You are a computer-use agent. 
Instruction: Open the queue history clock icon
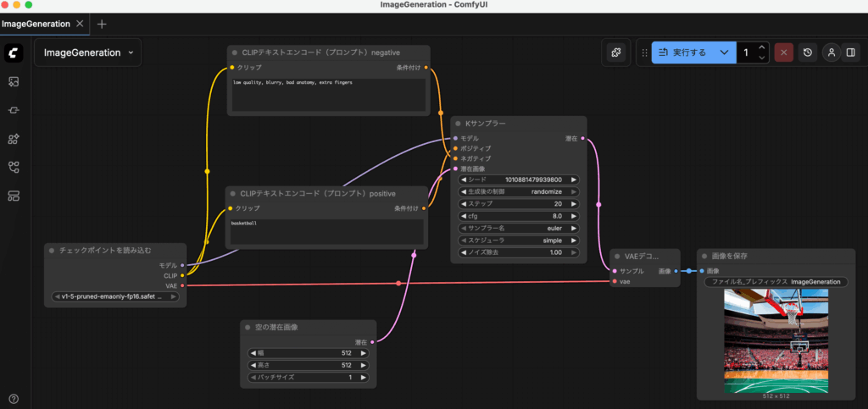(x=808, y=53)
